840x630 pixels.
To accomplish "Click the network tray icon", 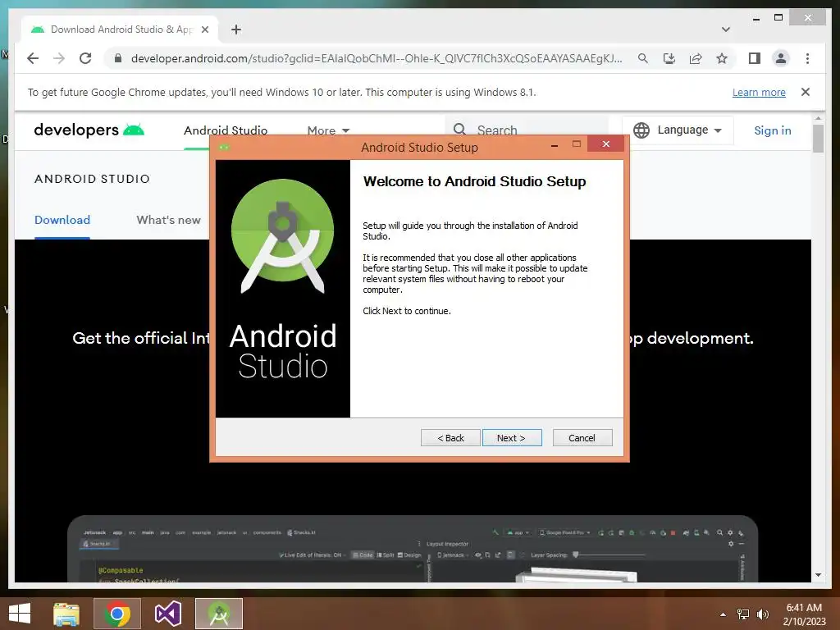I will (x=743, y=614).
